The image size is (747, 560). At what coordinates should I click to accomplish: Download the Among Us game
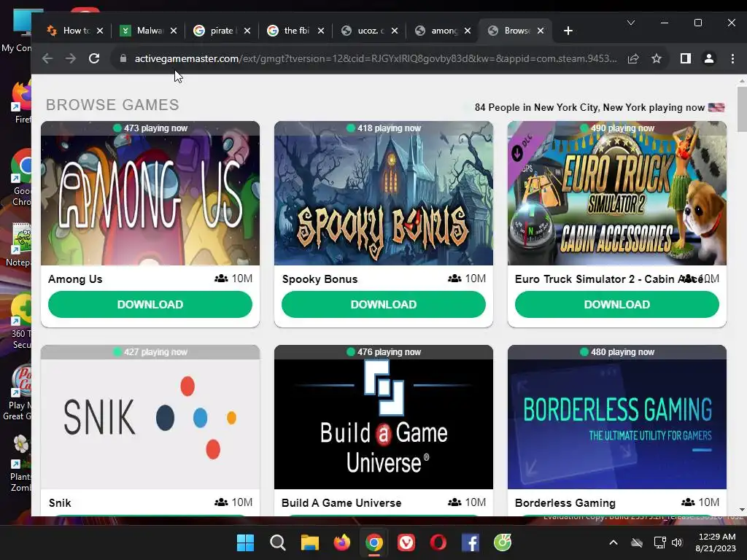click(x=150, y=304)
